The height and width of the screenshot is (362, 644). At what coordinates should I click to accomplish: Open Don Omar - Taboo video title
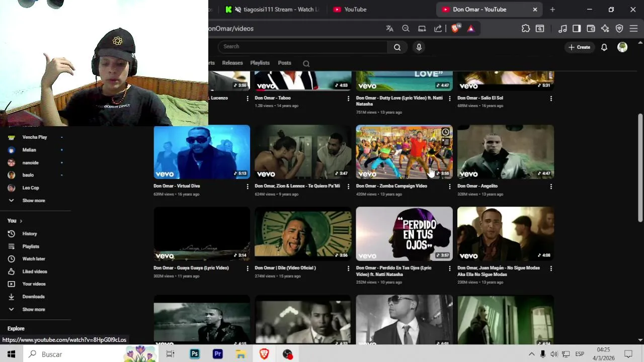tap(273, 98)
